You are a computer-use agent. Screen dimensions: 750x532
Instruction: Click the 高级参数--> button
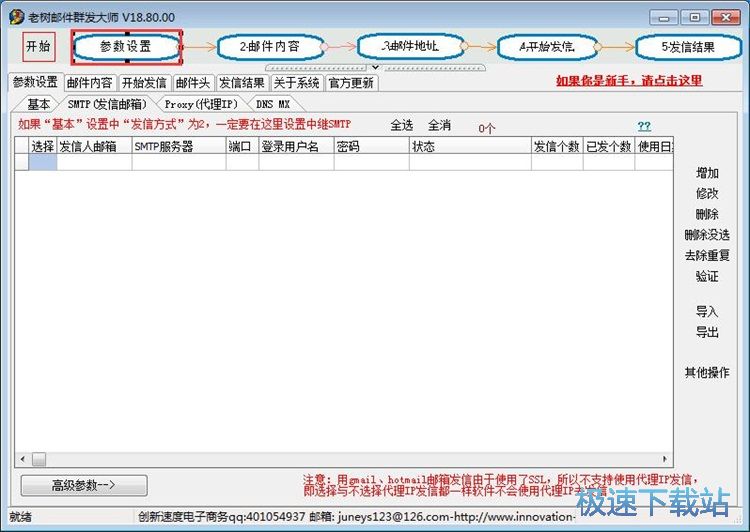point(84,485)
